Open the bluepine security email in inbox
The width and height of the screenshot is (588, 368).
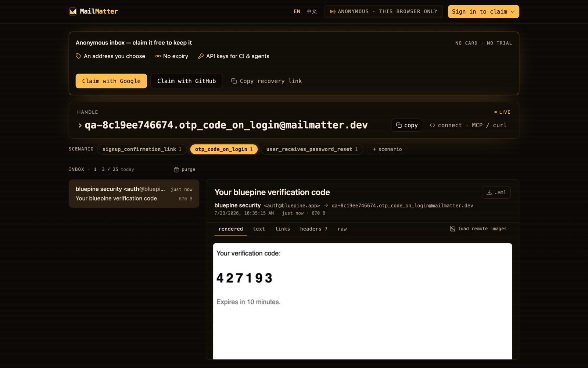pos(134,194)
